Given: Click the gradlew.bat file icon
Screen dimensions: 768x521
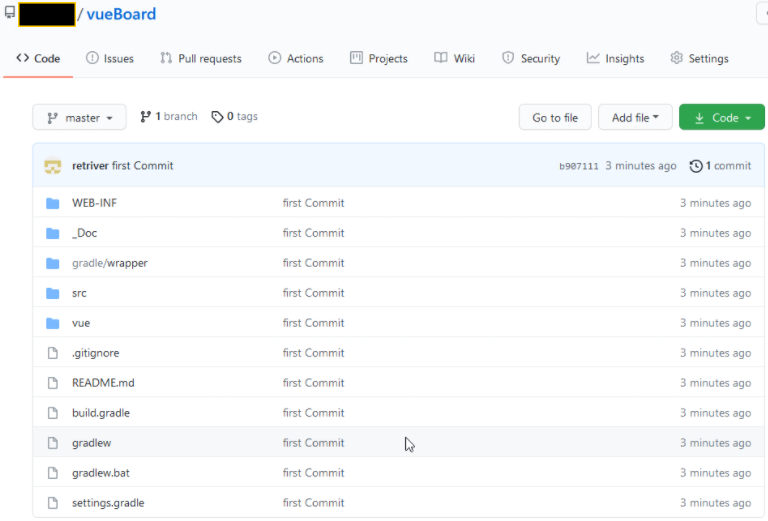Looking at the screenshot, I should pos(52,473).
